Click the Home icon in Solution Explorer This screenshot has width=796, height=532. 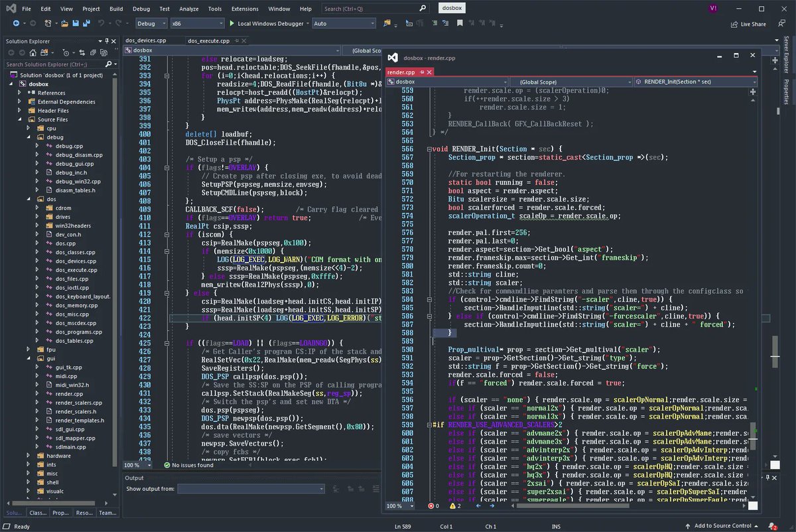(33, 52)
